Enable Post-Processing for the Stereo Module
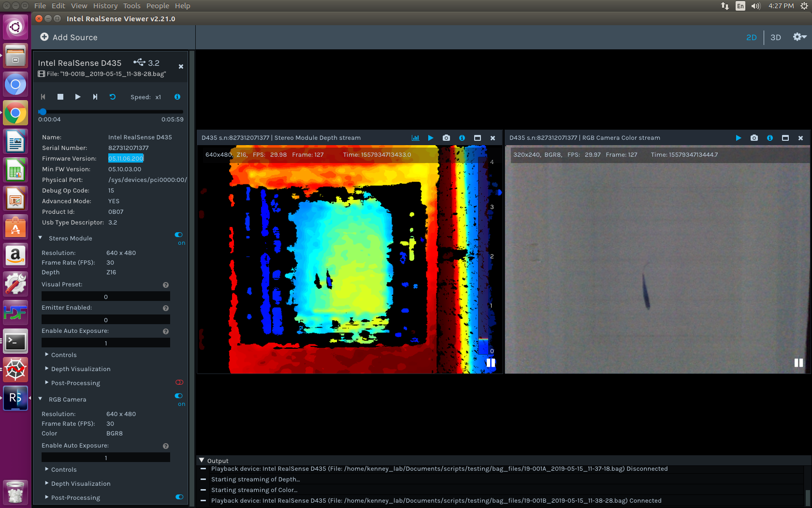This screenshot has width=812, height=508. click(179, 382)
